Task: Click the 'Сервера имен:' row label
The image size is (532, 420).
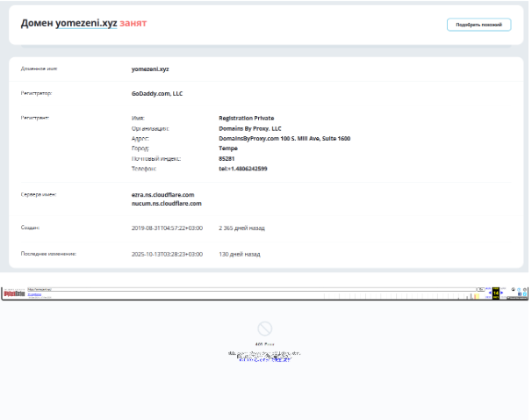Action: pos(39,194)
